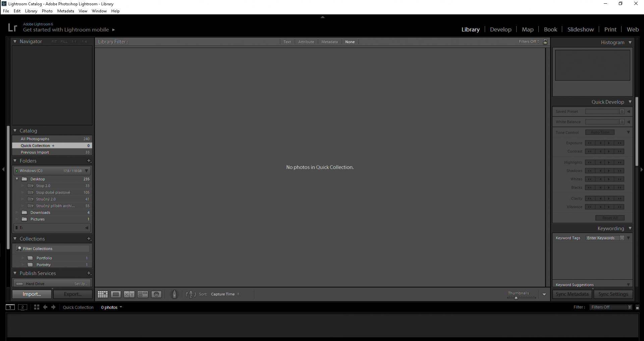Collapse the Histogram panel
Viewport: 644px width, 341px height.
click(630, 43)
